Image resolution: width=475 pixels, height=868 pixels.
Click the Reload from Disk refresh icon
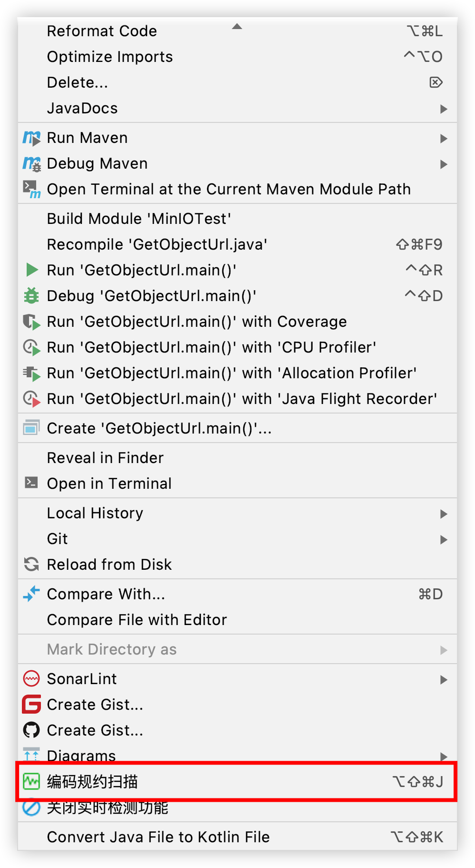(31, 565)
